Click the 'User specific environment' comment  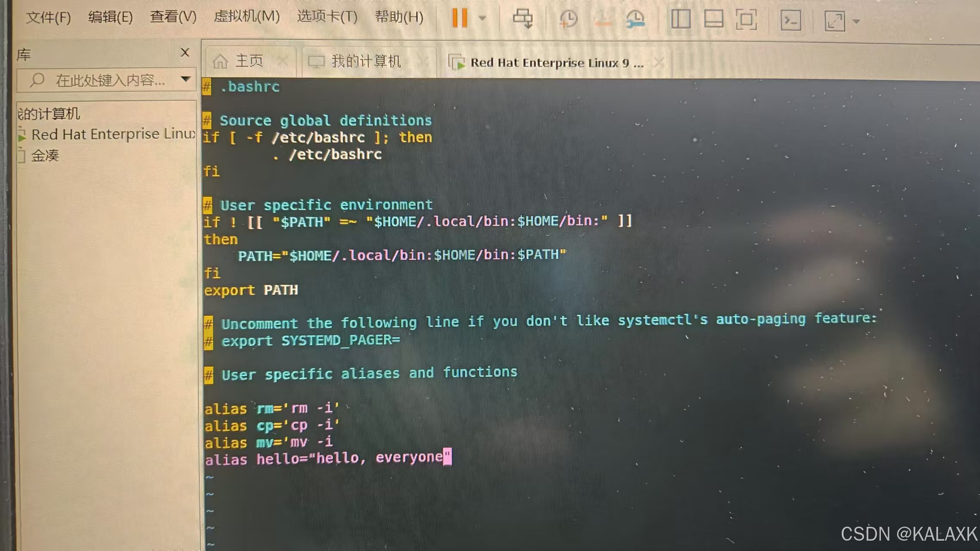tap(318, 205)
